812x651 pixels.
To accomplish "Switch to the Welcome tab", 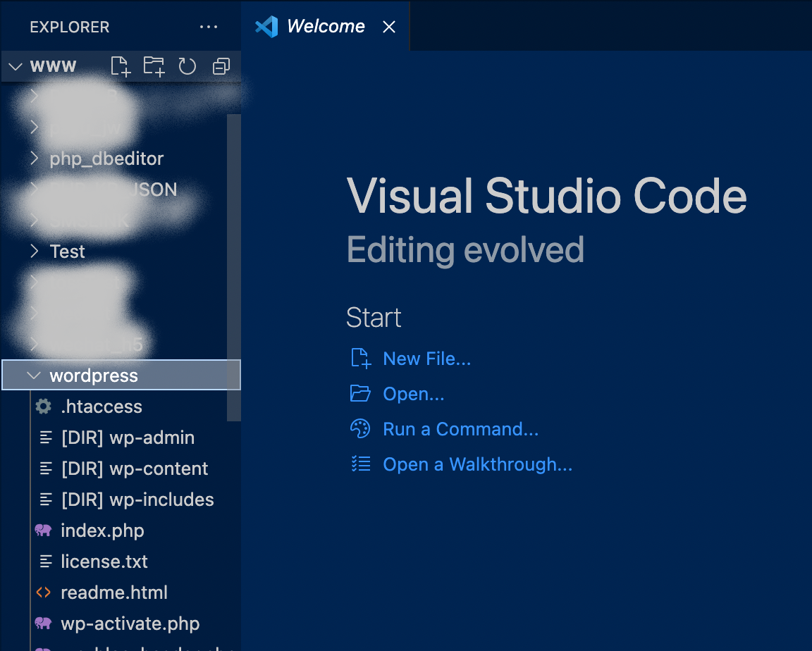I will click(x=326, y=26).
